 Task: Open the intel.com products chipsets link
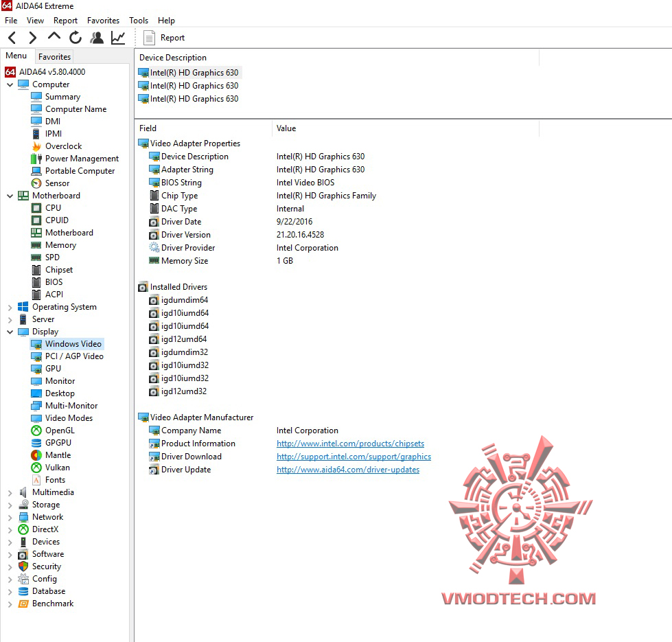pos(350,444)
